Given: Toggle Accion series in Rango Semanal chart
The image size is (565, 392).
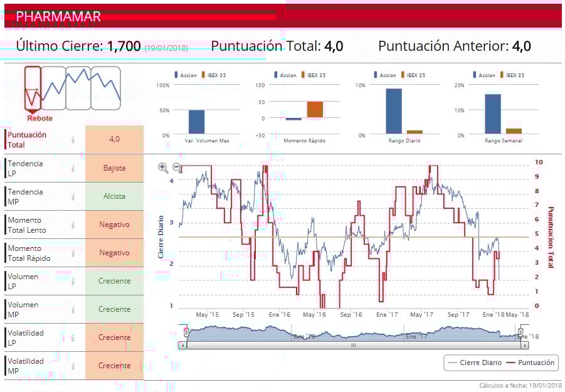Looking at the screenshot, I should [x=484, y=75].
